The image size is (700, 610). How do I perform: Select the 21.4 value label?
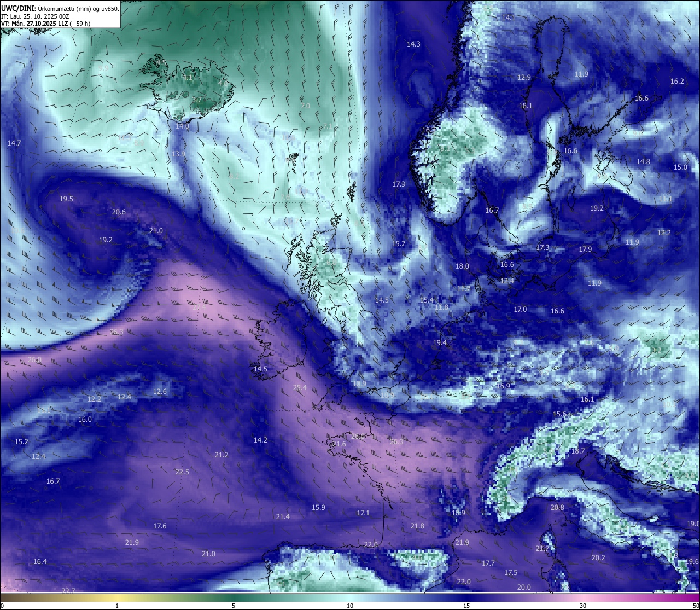tap(283, 517)
